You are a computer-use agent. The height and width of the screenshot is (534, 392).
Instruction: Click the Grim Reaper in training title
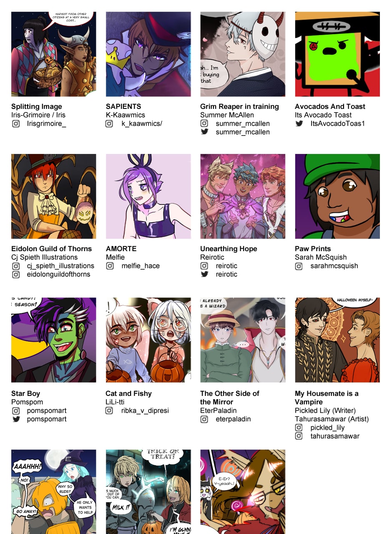239,106
